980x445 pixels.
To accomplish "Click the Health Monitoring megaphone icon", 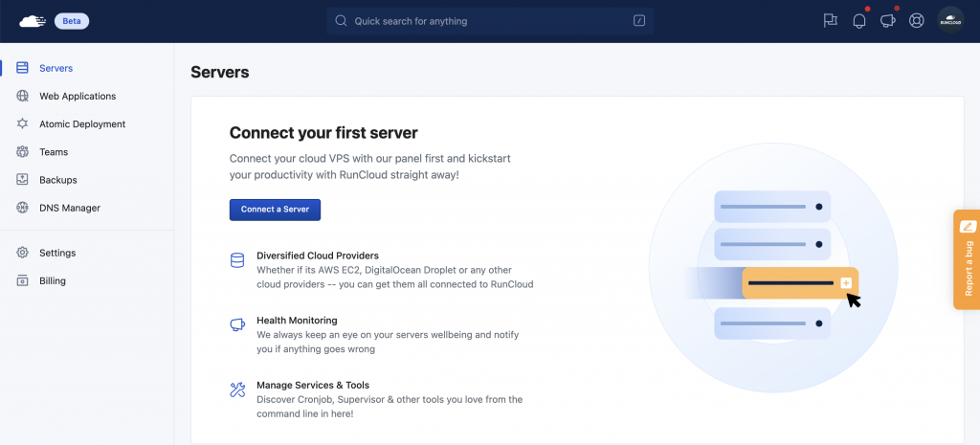I will (237, 324).
